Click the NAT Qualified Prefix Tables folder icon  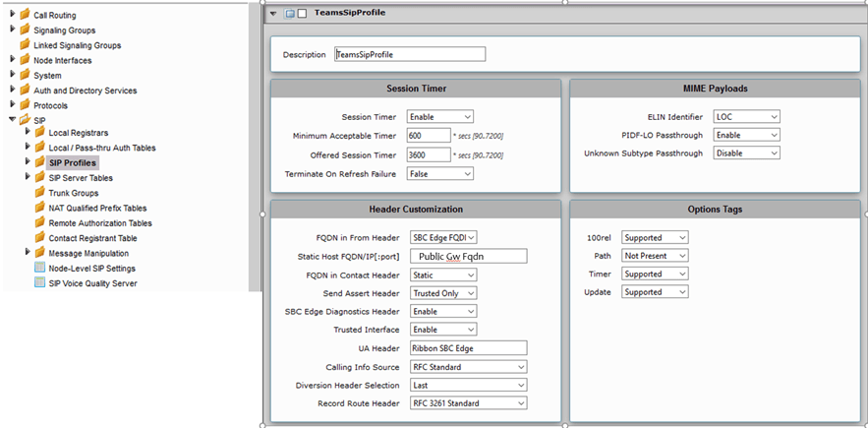[x=39, y=208]
